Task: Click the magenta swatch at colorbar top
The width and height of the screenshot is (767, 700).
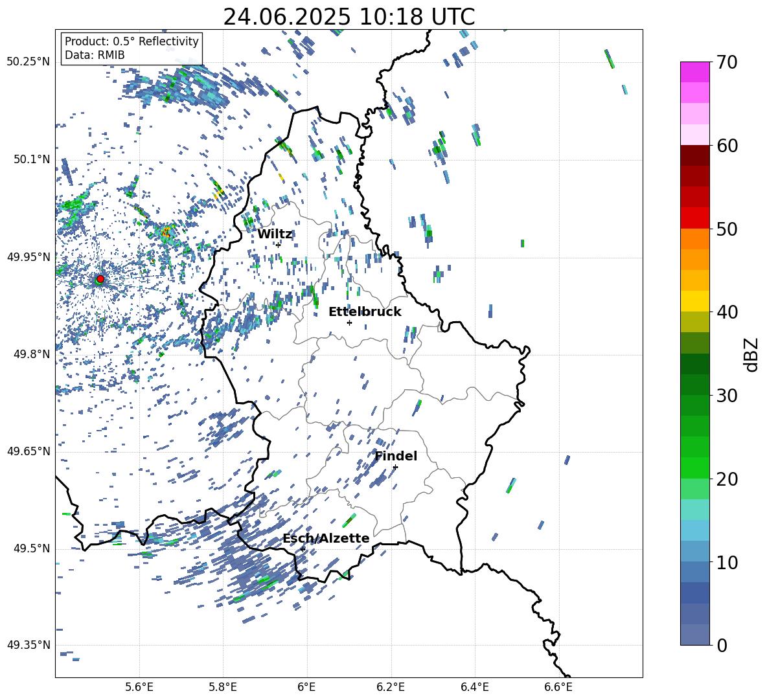Action: click(694, 72)
